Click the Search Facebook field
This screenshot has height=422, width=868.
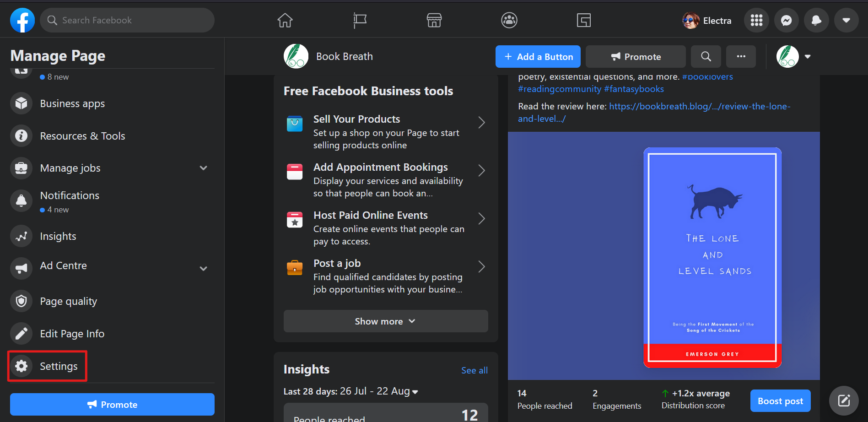pos(127,20)
